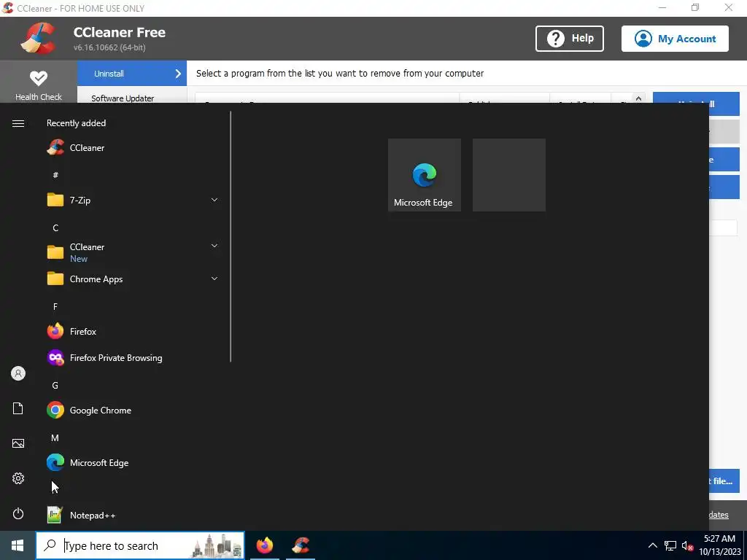Click the empty tile beside Microsoft Edge

pos(508,175)
